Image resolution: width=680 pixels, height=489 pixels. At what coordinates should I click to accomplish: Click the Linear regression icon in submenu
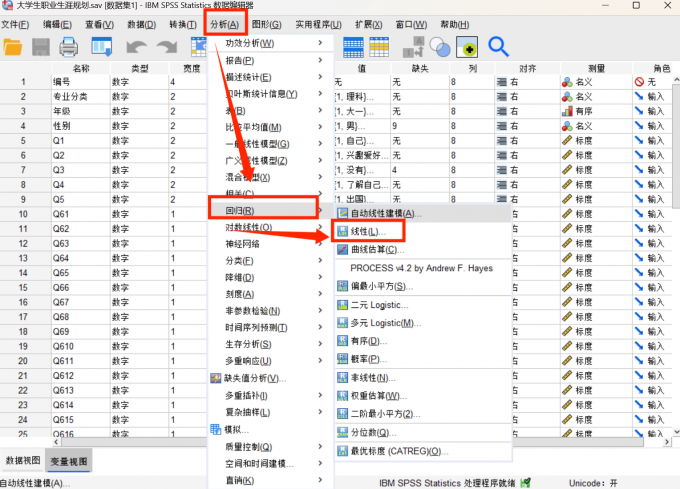(x=343, y=231)
